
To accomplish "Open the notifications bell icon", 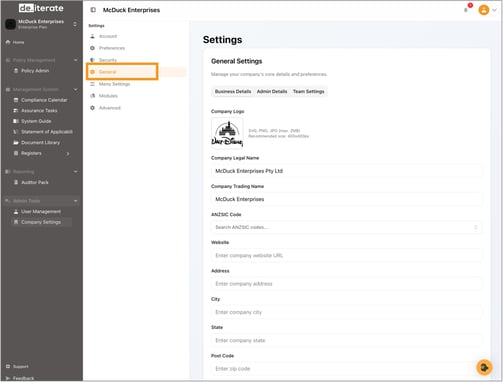I will (466, 10).
